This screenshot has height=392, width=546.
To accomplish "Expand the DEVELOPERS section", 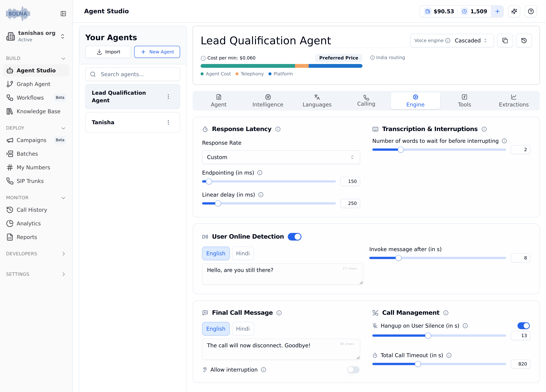I will 36,254.
